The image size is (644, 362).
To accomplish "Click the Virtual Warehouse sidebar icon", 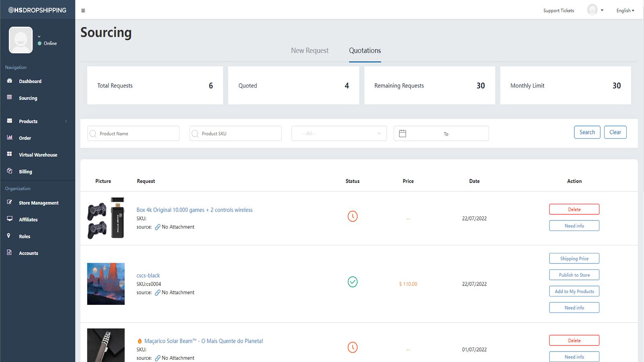I will point(10,154).
